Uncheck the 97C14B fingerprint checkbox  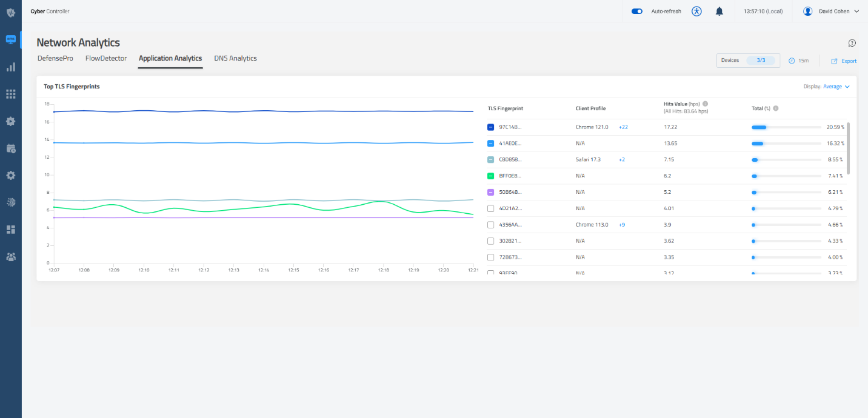[x=490, y=127]
